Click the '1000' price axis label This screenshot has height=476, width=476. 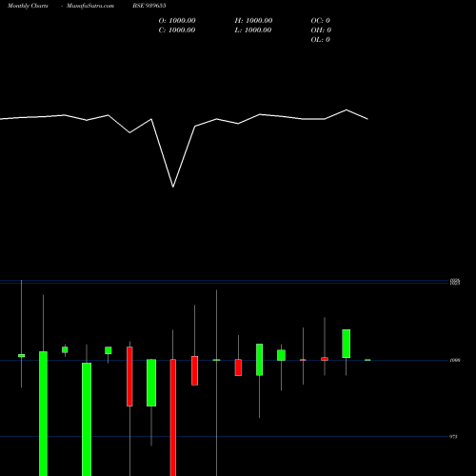click(x=455, y=360)
